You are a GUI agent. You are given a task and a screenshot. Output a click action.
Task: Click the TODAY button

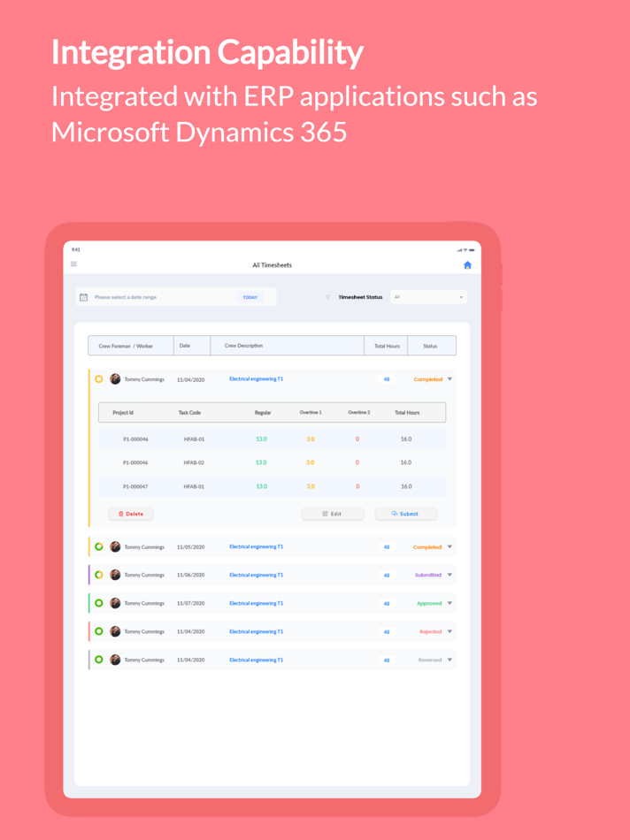pos(250,297)
